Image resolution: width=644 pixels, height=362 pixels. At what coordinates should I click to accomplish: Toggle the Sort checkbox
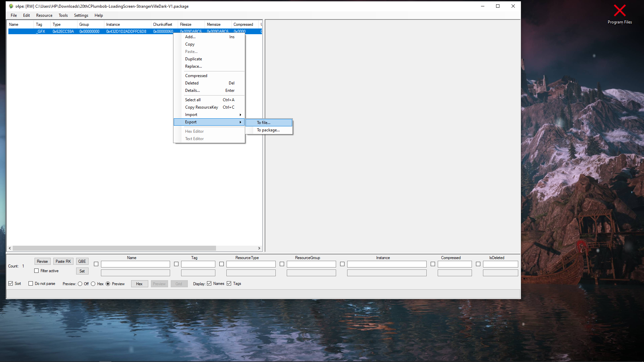point(11,284)
